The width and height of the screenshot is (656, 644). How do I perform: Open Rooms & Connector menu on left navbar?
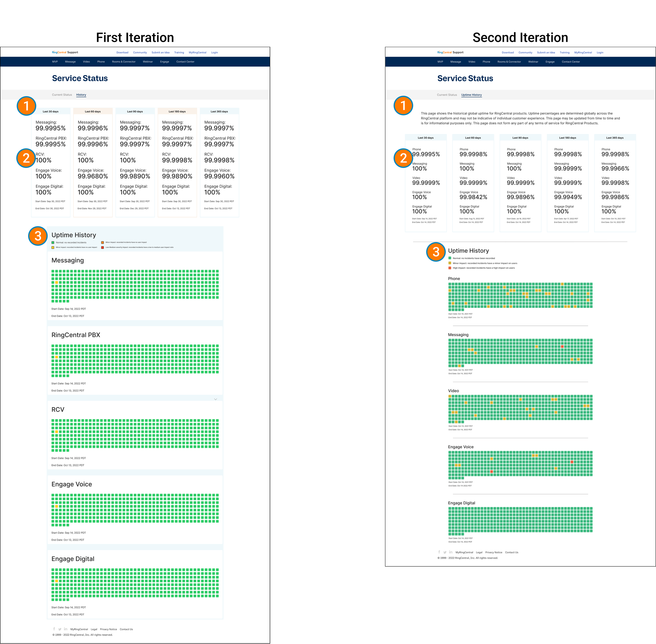124,61
